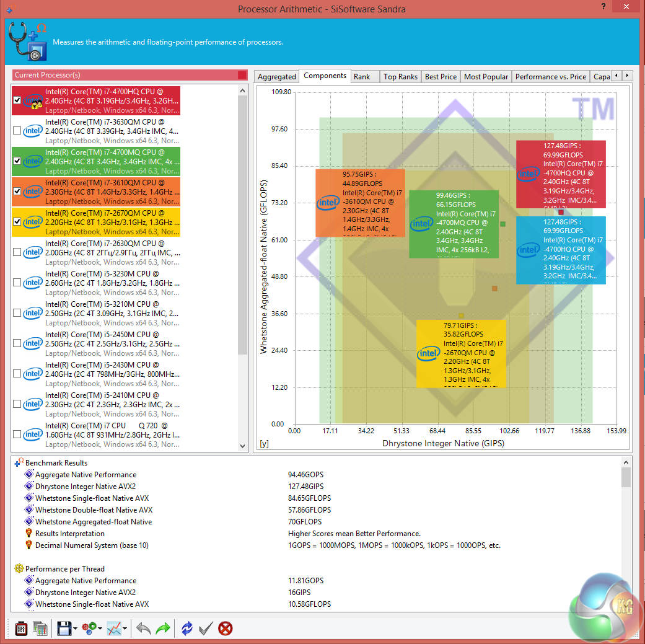Image resolution: width=645 pixels, height=644 pixels.
Task: Click the processor list scroll-down arrow
Action: coord(243,446)
